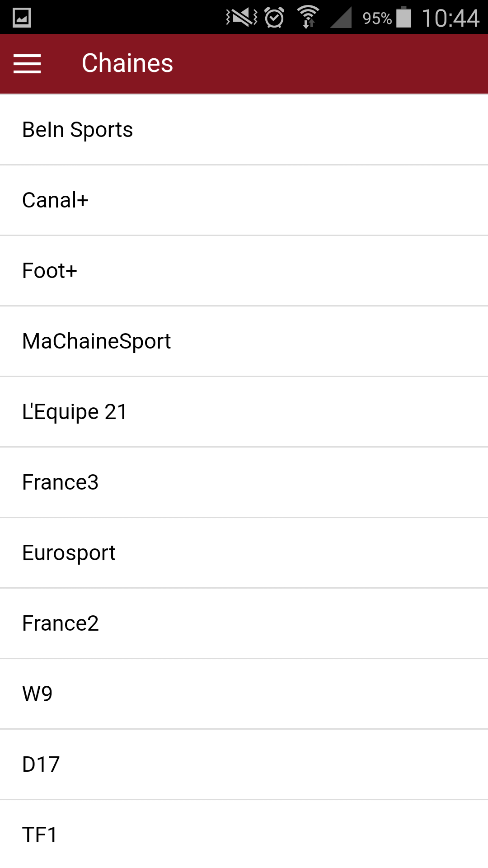Tap the mobile signal strength icon
The width and height of the screenshot is (488, 868).
click(x=341, y=18)
